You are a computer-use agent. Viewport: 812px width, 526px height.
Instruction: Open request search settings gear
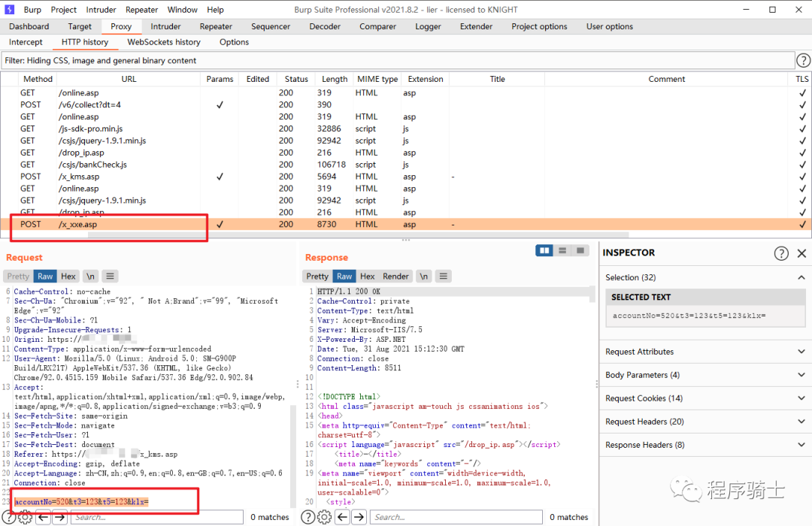tap(25, 517)
